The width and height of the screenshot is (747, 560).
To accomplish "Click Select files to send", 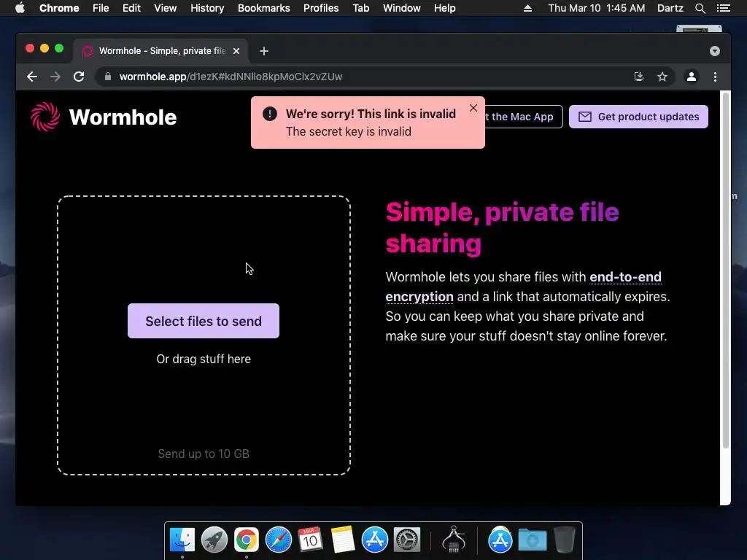I will (x=204, y=321).
